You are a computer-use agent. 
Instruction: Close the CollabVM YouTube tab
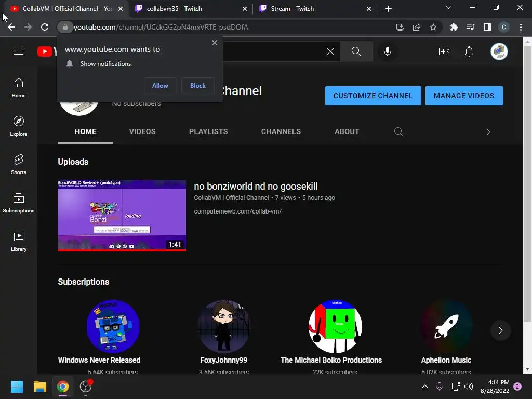pos(121,9)
